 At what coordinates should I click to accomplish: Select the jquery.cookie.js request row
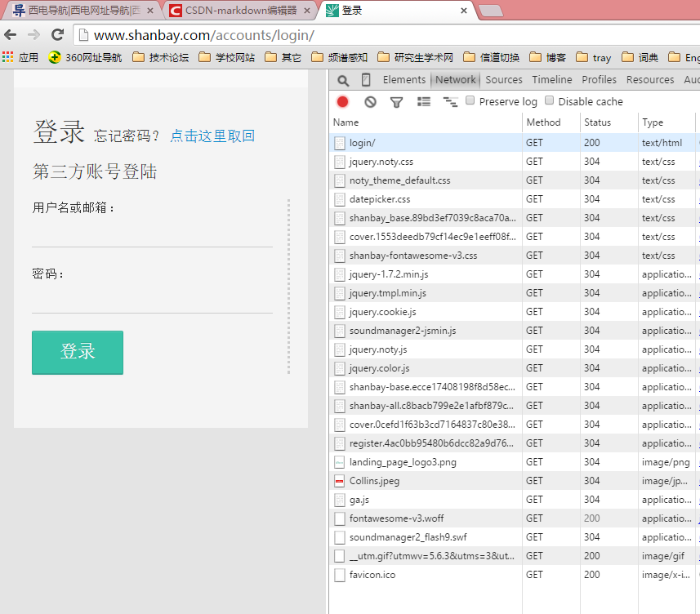[382, 312]
